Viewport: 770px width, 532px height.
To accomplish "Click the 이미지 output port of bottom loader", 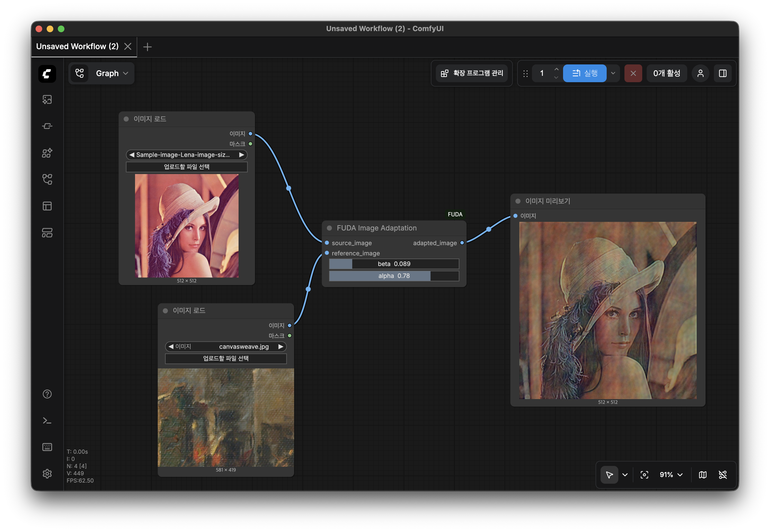I will [x=289, y=325].
